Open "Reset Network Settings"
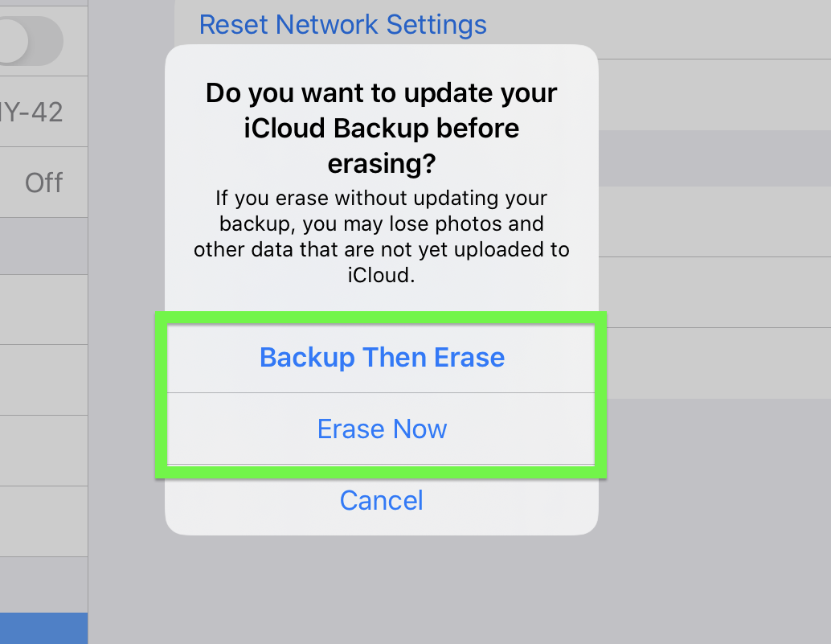The height and width of the screenshot is (644, 831). pos(342,25)
